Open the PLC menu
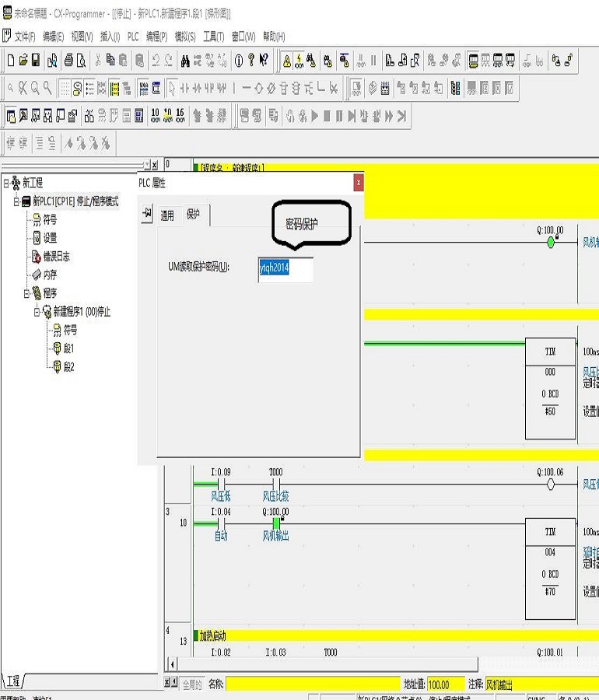The image size is (599, 700). (x=133, y=37)
